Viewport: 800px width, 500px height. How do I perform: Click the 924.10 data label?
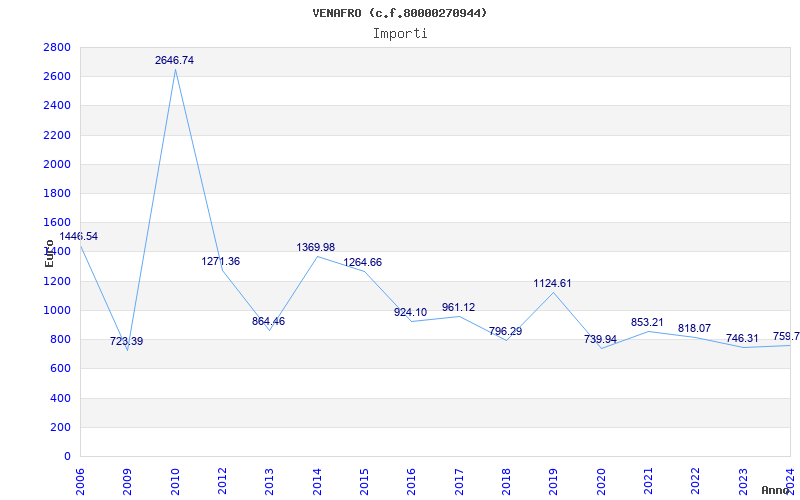[411, 312]
